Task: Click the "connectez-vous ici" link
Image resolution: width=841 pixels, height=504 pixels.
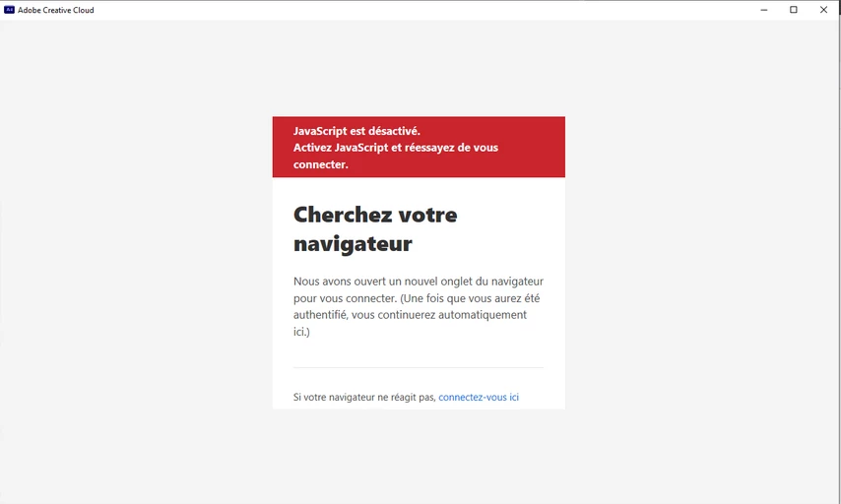Action: point(479,398)
